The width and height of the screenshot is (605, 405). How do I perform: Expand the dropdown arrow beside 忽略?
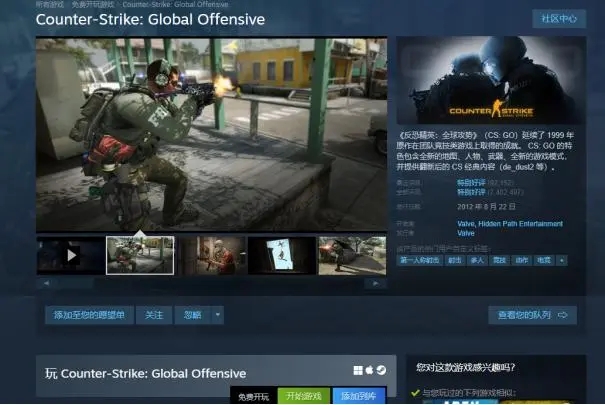(218, 315)
